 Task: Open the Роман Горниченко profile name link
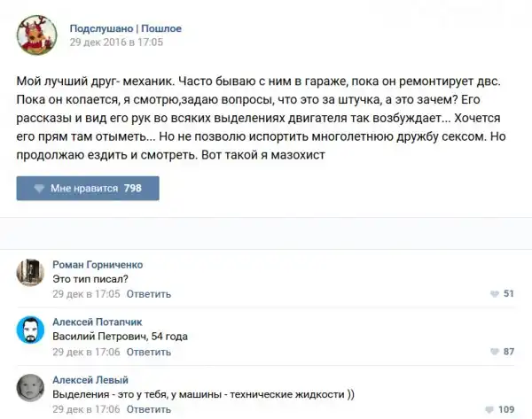coord(98,264)
